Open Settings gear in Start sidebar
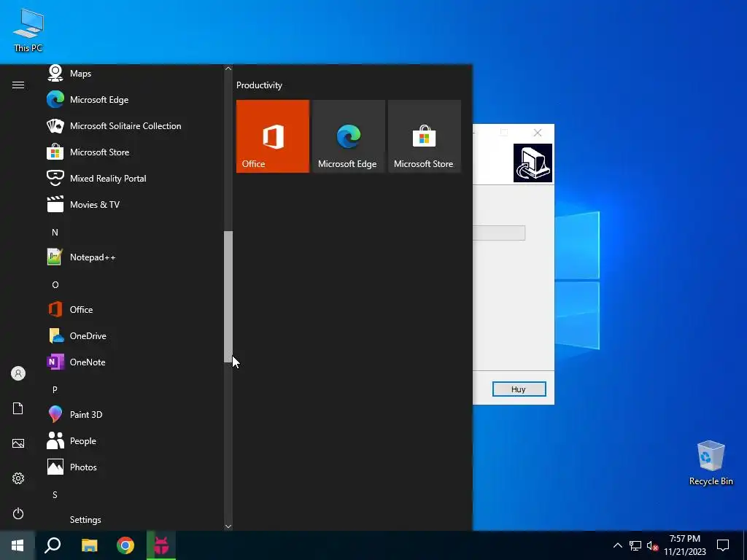Viewport: 747px width, 560px height. click(18, 478)
